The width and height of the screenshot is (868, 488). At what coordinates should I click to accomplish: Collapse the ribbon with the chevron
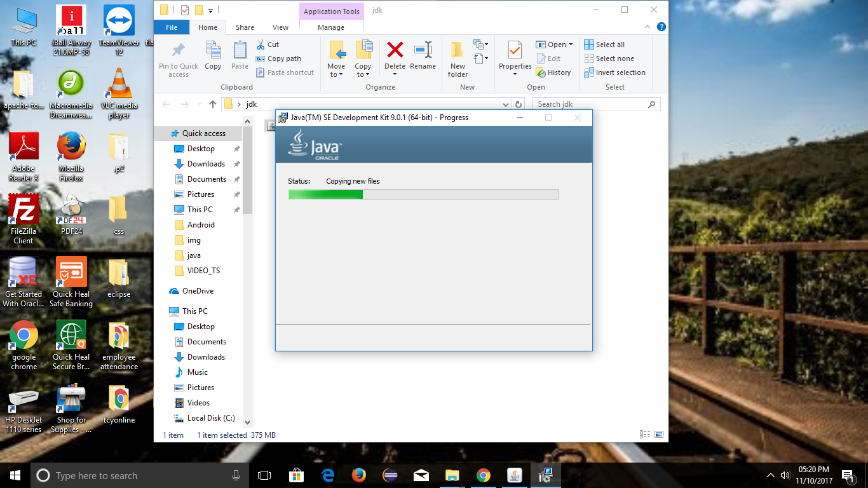coord(649,27)
